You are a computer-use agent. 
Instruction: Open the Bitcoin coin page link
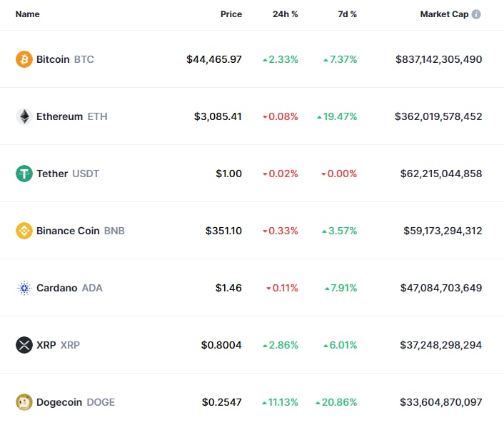point(53,59)
